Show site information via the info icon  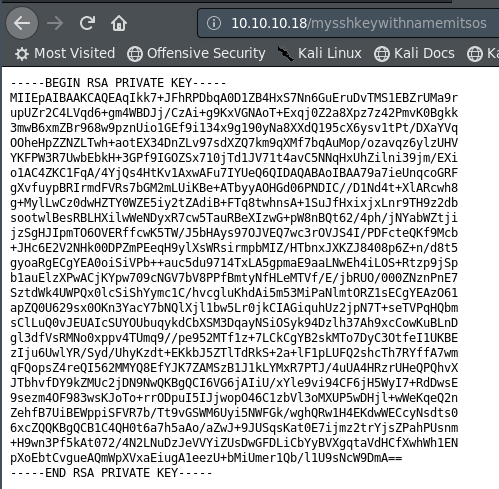[x=214, y=23]
